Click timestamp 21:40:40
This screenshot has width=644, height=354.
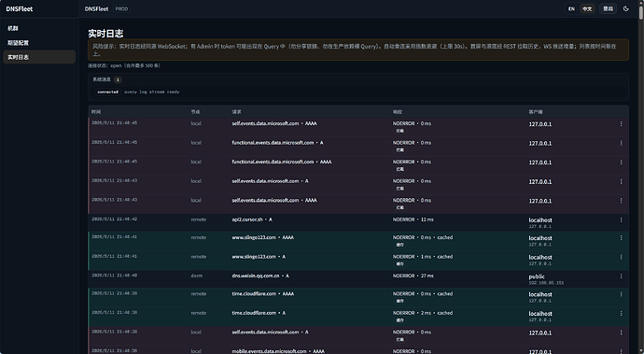click(115, 276)
